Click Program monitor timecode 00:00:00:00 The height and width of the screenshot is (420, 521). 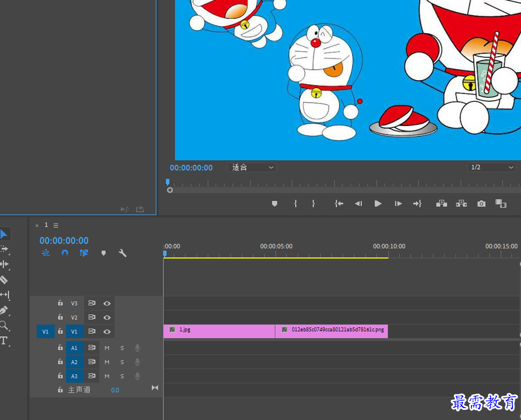point(191,168)
